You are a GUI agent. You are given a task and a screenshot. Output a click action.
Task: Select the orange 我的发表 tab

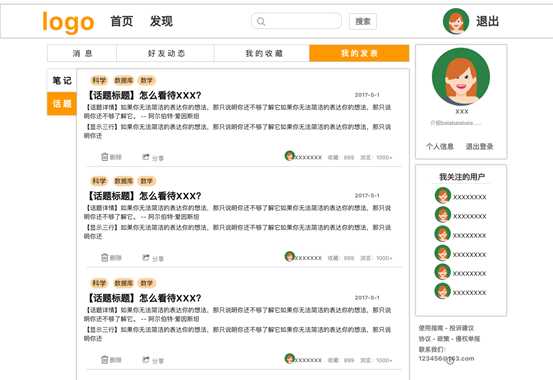(359, 53)
